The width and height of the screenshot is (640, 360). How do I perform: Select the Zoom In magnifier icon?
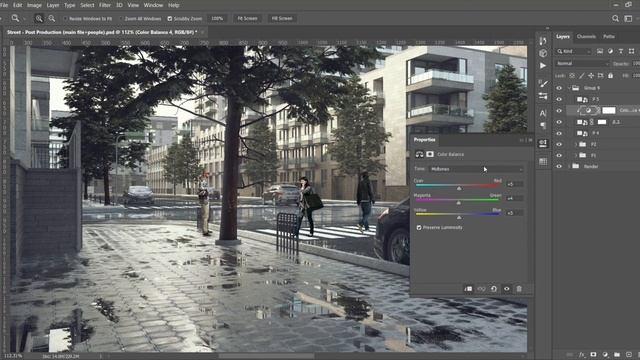[x=39, y=18]
